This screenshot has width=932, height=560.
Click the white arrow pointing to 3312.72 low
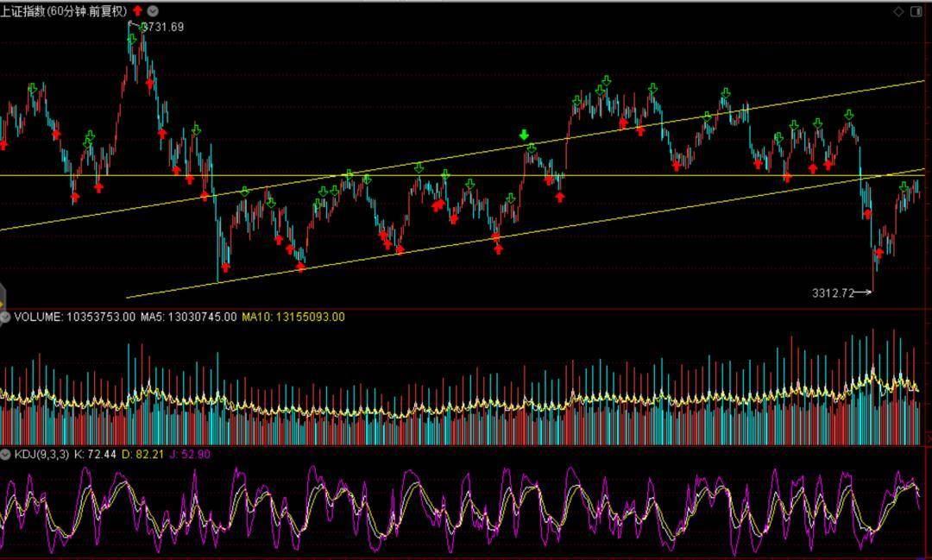pos(863,293)
